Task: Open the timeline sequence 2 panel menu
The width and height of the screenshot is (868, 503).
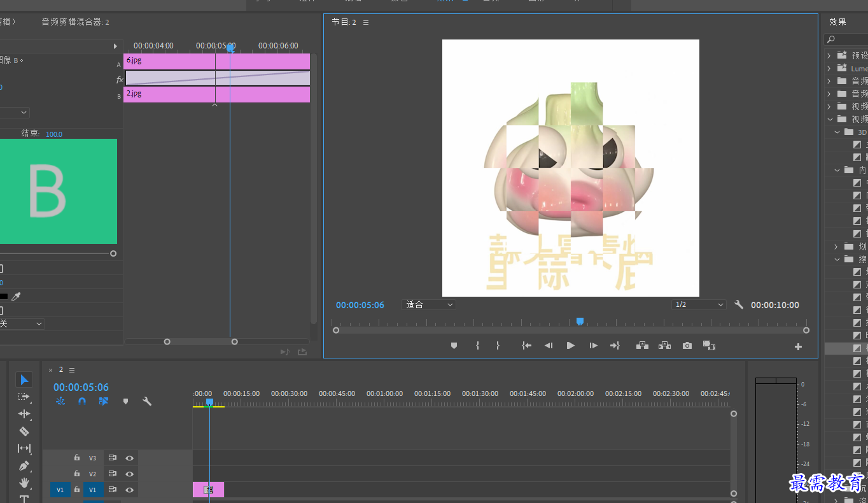Action: click(x=72, y=370)
